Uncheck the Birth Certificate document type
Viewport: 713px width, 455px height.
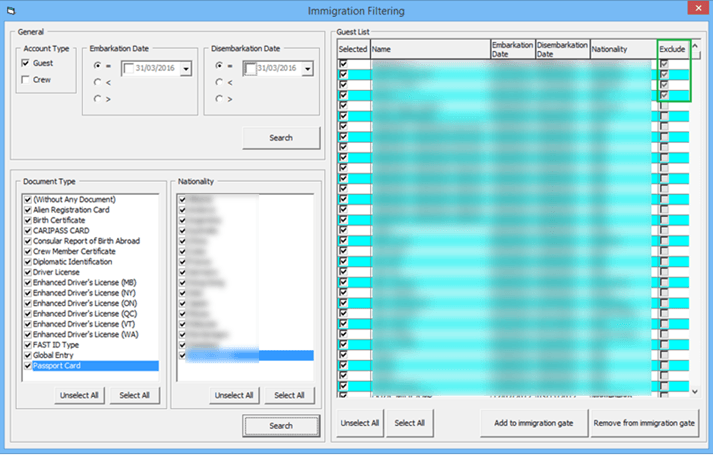click(28, 220)
